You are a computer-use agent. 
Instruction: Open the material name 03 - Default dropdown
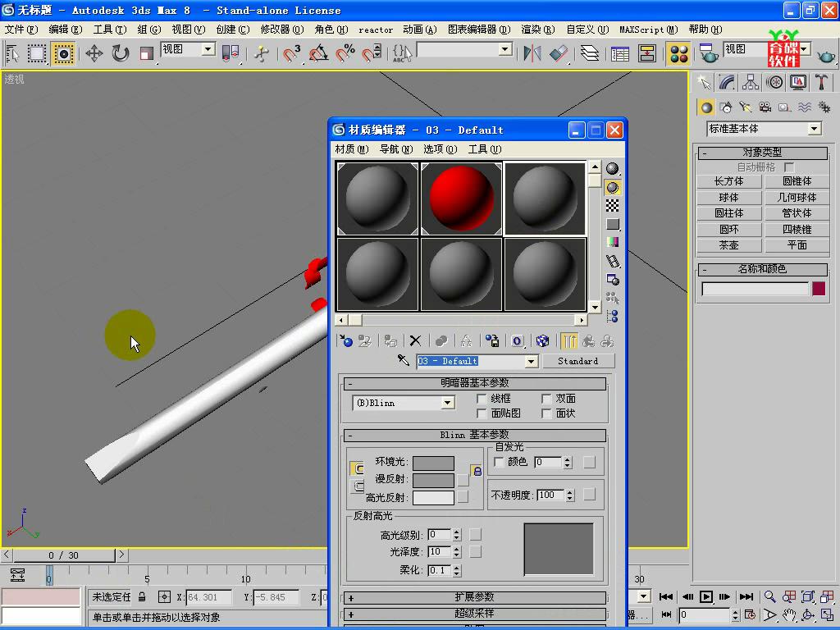pyautogui.click(x=531, y=361)
